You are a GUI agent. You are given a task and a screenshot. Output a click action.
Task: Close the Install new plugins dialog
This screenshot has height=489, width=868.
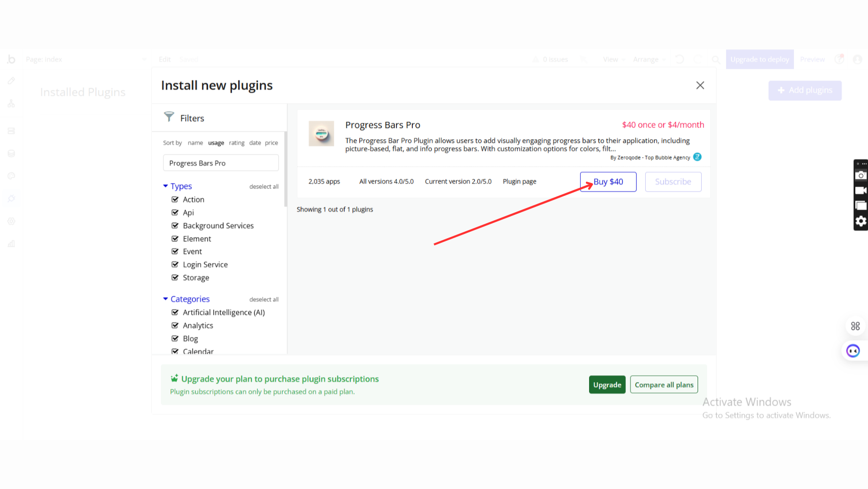(x=700, y=85)
